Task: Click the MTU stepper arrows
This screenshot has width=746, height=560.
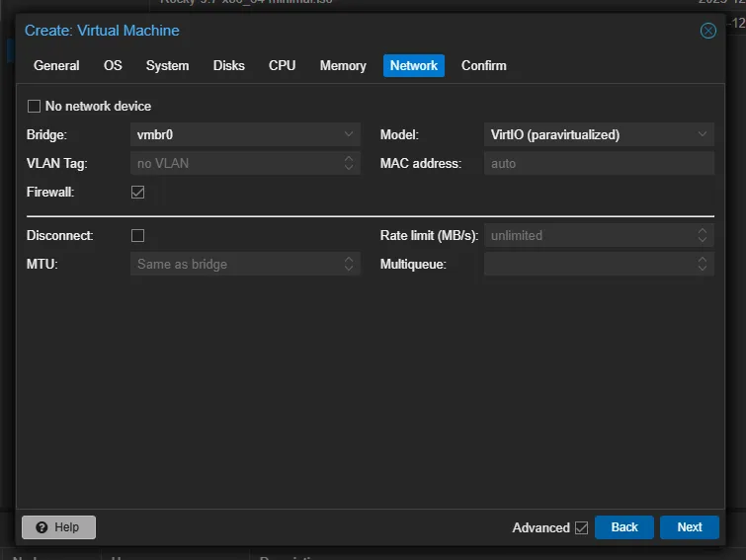Action: coord(349,264)
